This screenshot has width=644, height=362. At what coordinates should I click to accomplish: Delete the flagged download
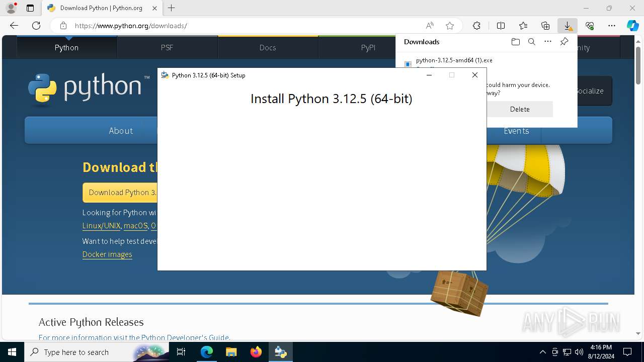[x=520, y=109]
